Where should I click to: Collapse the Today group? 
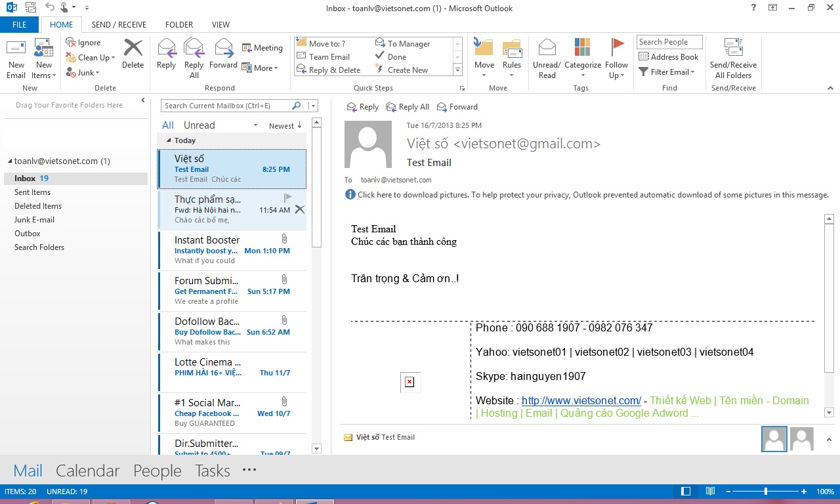169,140
